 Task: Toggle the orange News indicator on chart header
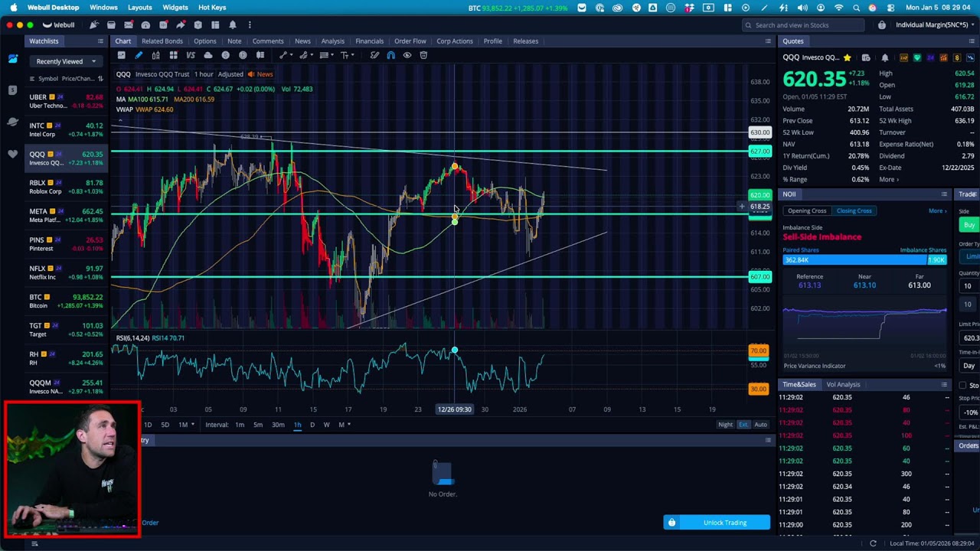coord(260,74)
